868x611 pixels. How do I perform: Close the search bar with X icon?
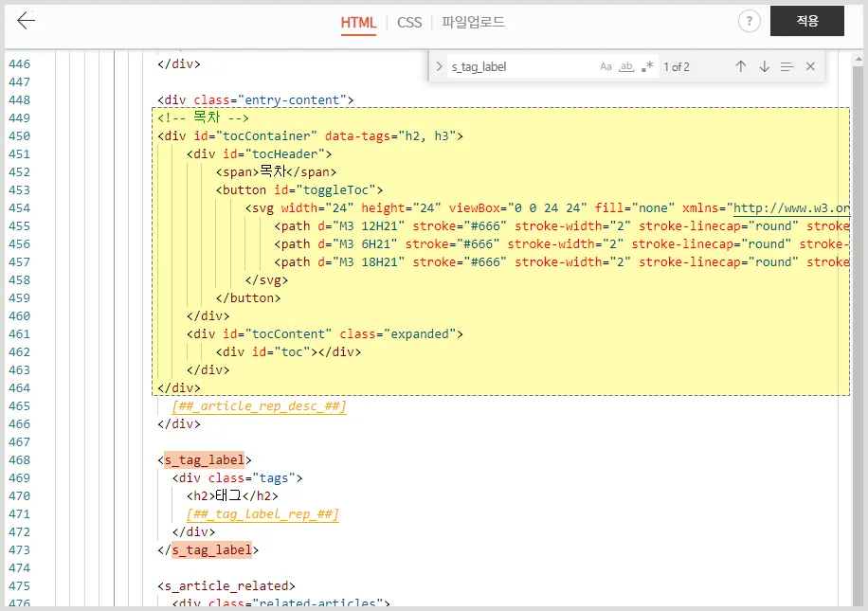[x=812, y=67]
